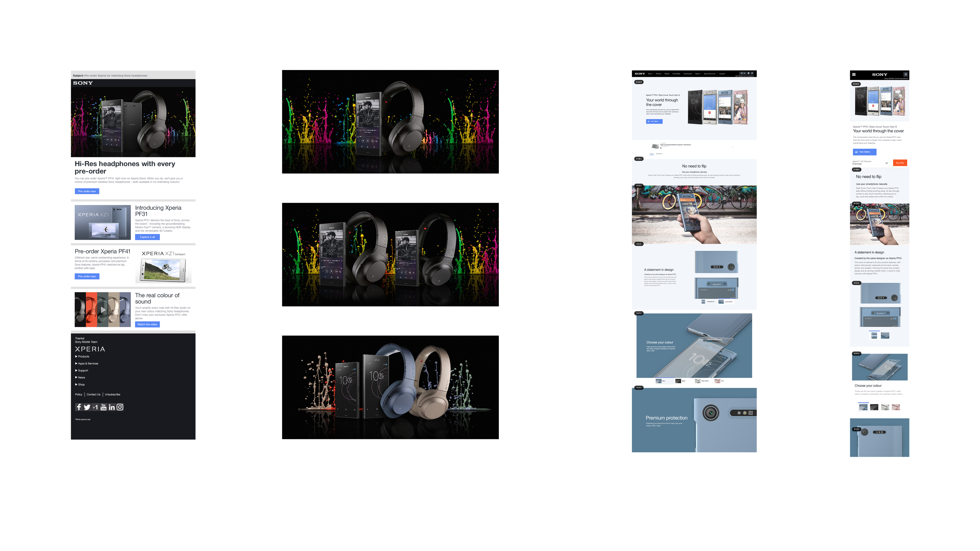This screenshot has width=980, height=551.
Task: Open the Contact Us link in email footer
Action: 94,394
